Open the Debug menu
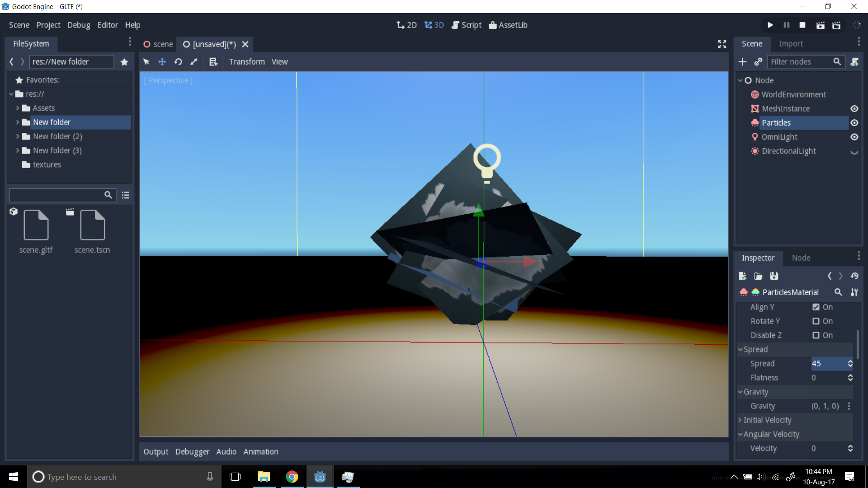Screen dimensions: 868x488 click(79, 25)
